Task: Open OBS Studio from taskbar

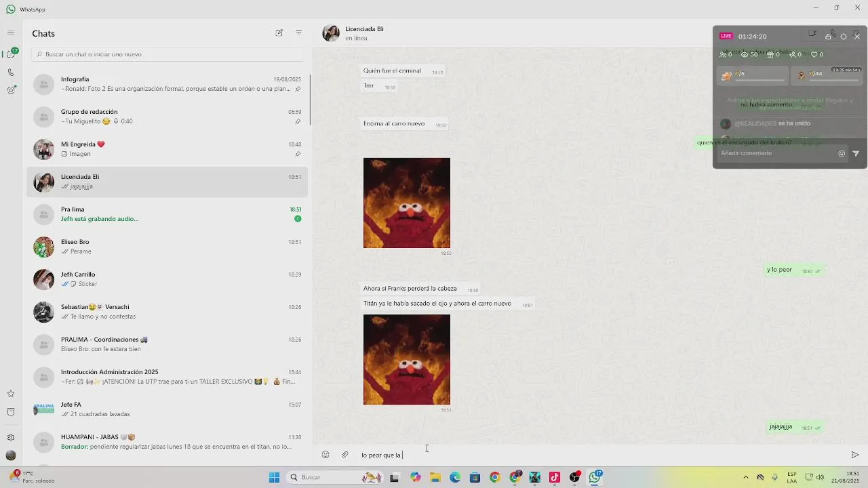Action: coord(575,477)
